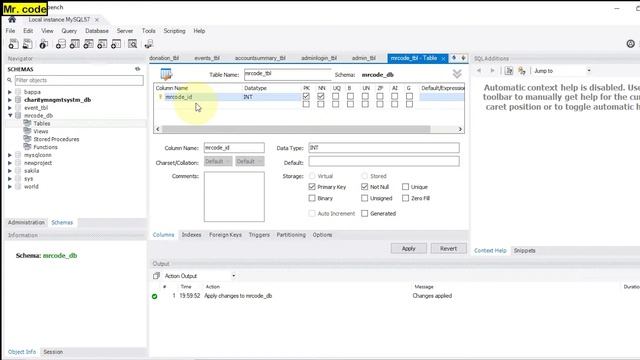
Task: Click the Default value input field
Action: [384, 162]
